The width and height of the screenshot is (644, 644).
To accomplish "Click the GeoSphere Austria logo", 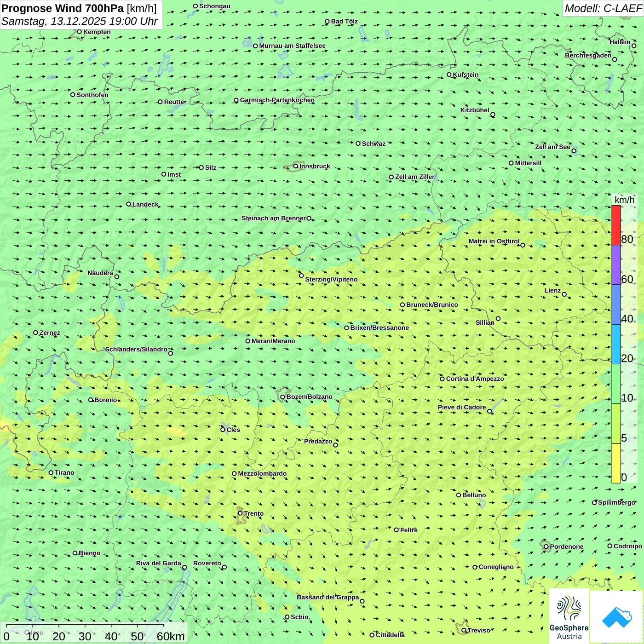I will pos(569,616).
